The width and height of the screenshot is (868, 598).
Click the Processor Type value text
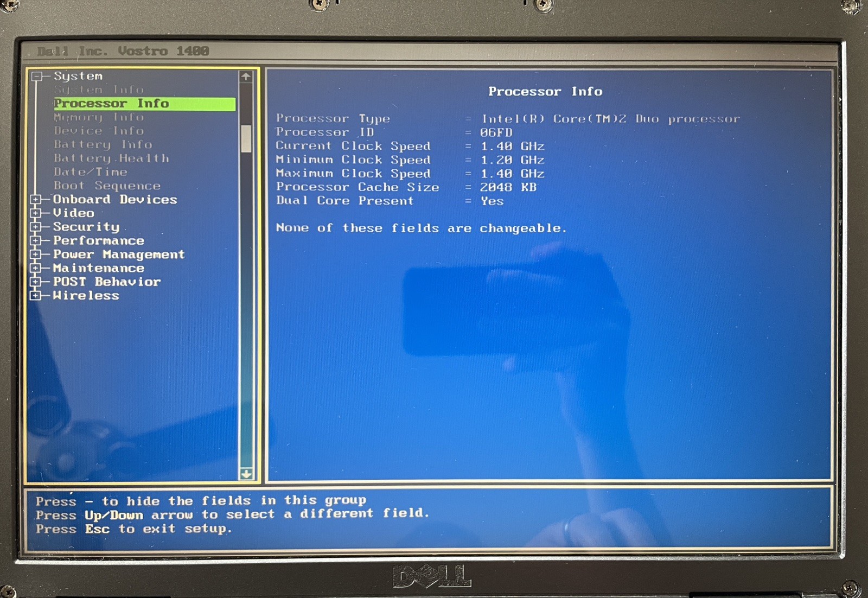(x=611, y=119)
